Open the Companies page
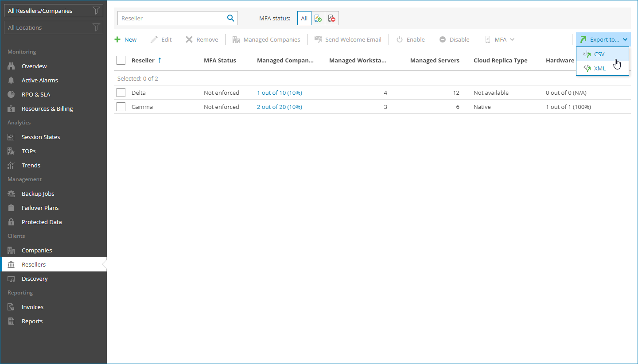 point(54,250)
